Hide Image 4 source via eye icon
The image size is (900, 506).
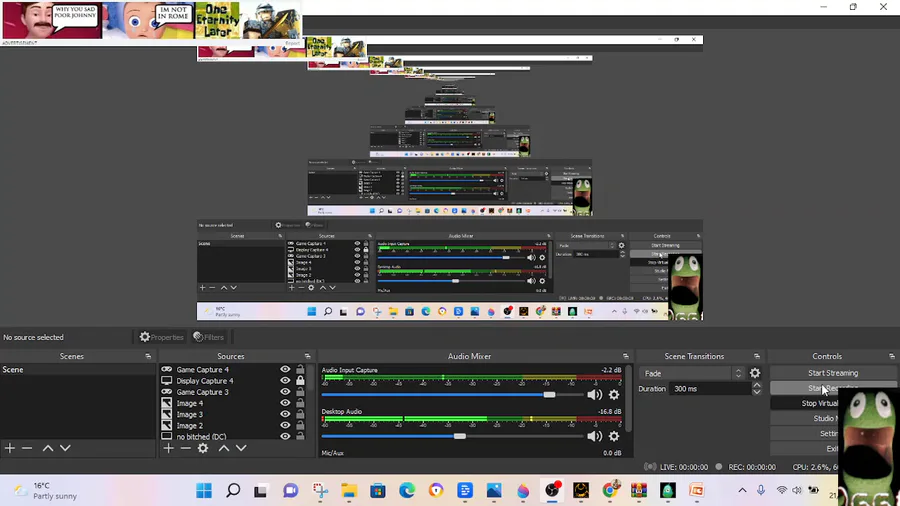pos(285,403)
